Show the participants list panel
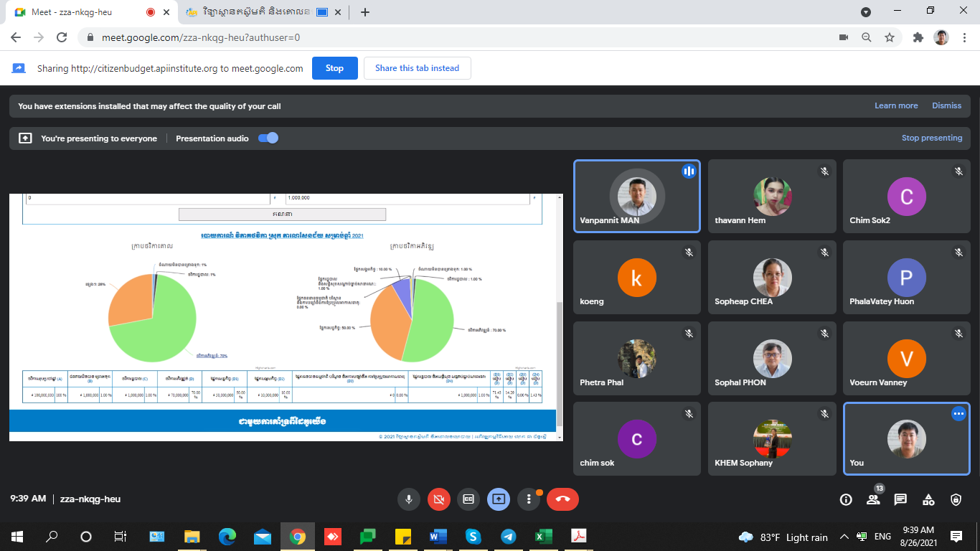Image resolution: width=980 pixels, height=551 pixels. coord(873,499)
